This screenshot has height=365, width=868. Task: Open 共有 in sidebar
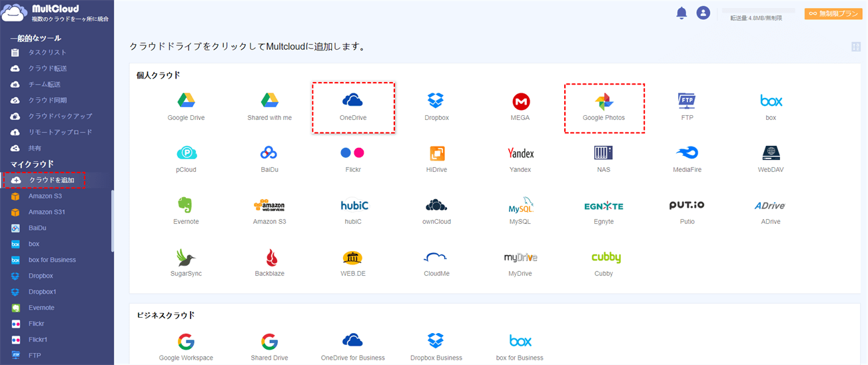(35, 148)
